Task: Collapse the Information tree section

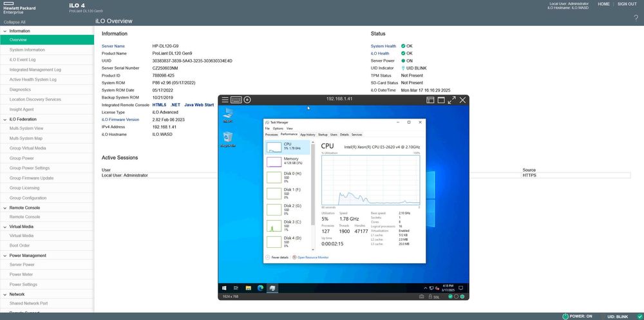Action: 5,31
